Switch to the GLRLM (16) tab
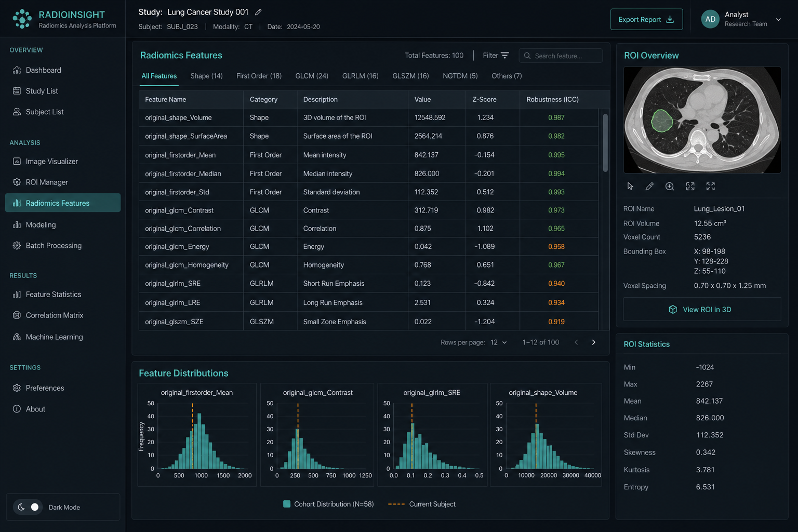This screenshot has width=798, height=532. click(x=360, y=76)
